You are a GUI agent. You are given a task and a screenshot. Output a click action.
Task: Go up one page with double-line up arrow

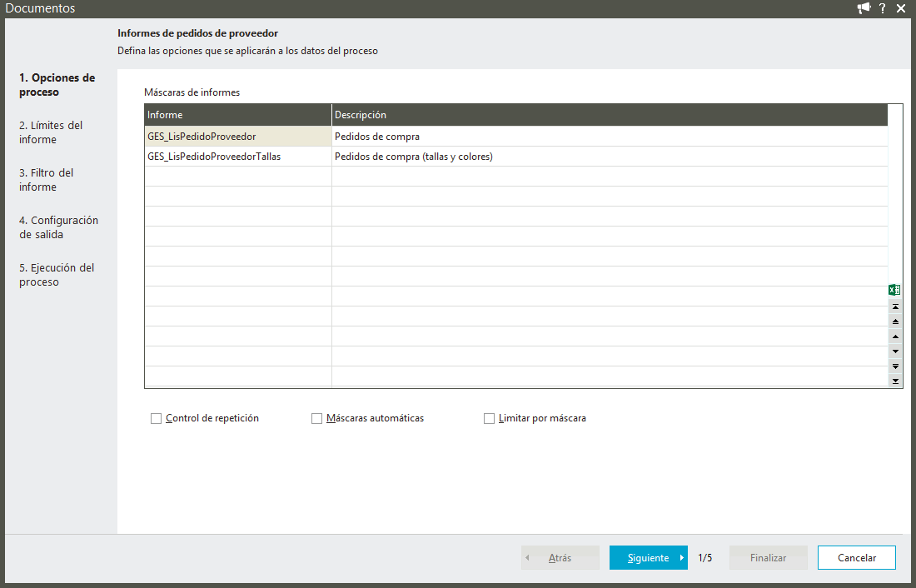(x=895, y=321)
